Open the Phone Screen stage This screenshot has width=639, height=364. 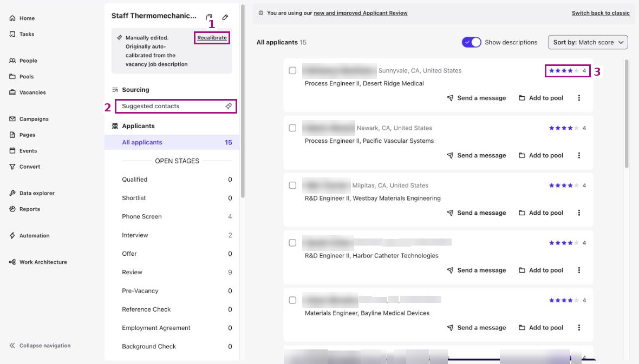177,216
